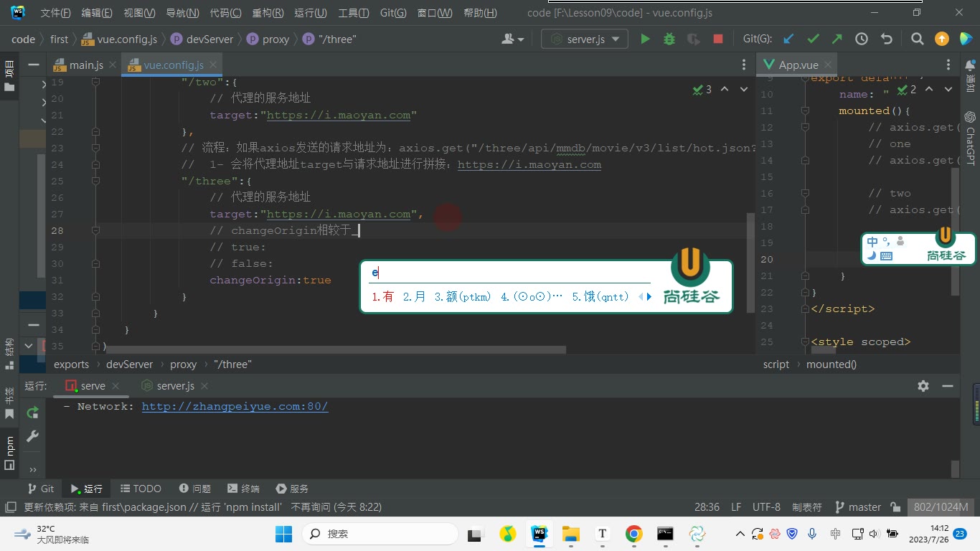This screenshot has height=551, width=980.
Task: Hide the run panel with the minimize dash
Action: coord(948,386)
